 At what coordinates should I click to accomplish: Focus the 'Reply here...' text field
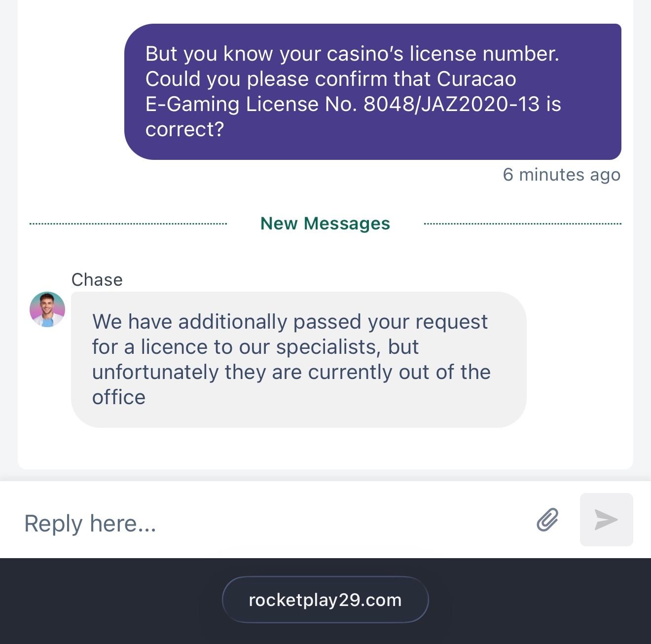tap(271, 523)
